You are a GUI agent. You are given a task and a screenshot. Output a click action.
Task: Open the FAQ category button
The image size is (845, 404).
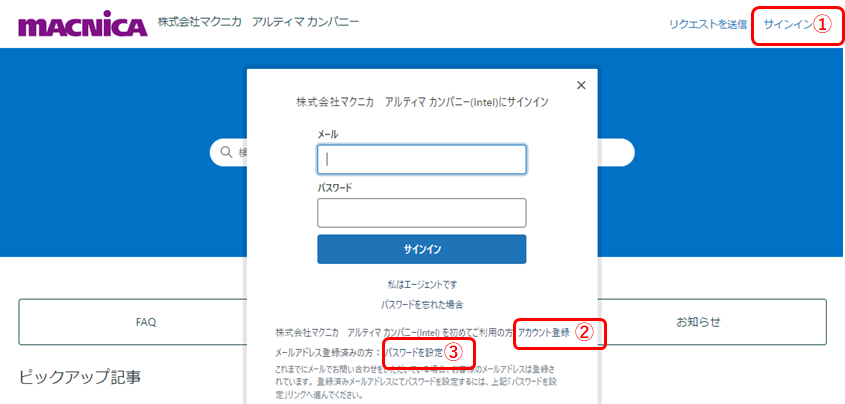point(146,322)
